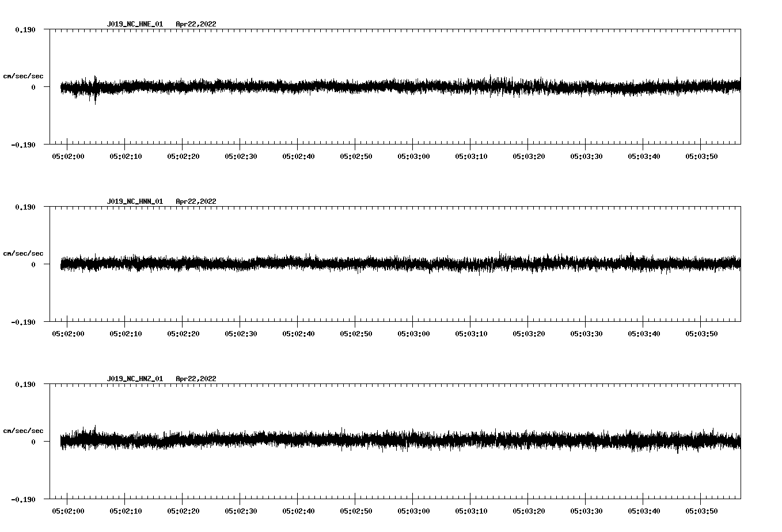Click the zero axis label of the HNN plot
Viewport: 782px width, 532px height.
pos(33,264)
